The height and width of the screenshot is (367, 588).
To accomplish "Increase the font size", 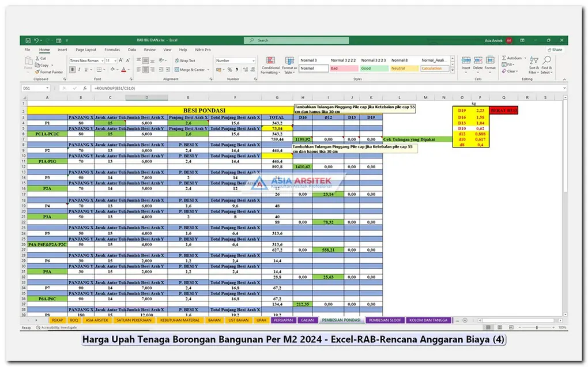I will point(120,60).
